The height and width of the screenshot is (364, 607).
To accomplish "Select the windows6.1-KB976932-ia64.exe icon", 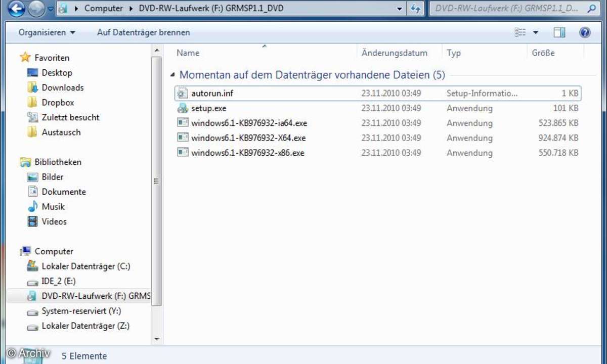I will click(x=183, y=123).
